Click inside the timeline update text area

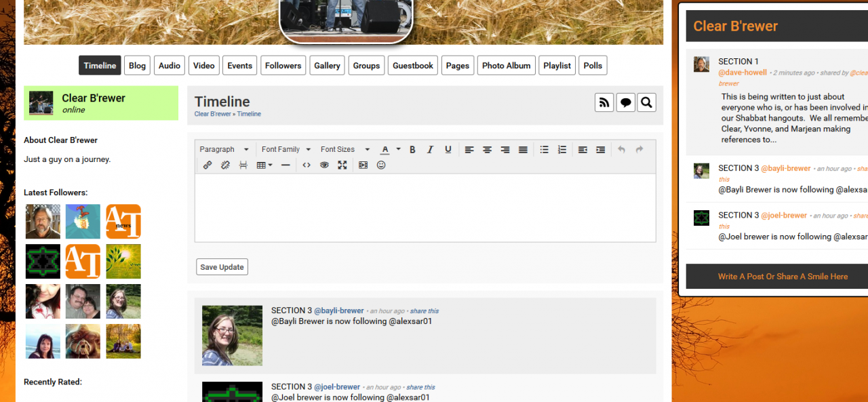point(425,207)
